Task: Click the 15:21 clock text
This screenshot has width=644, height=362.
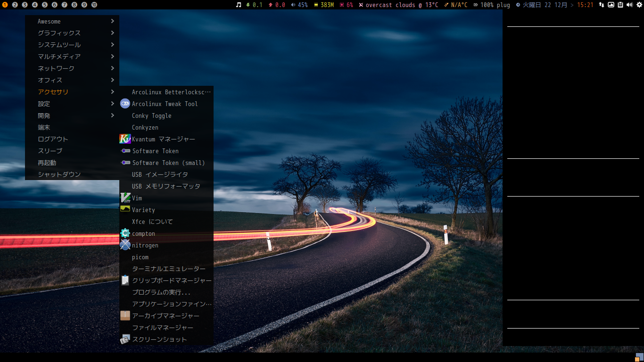Action: click(585, 5)
